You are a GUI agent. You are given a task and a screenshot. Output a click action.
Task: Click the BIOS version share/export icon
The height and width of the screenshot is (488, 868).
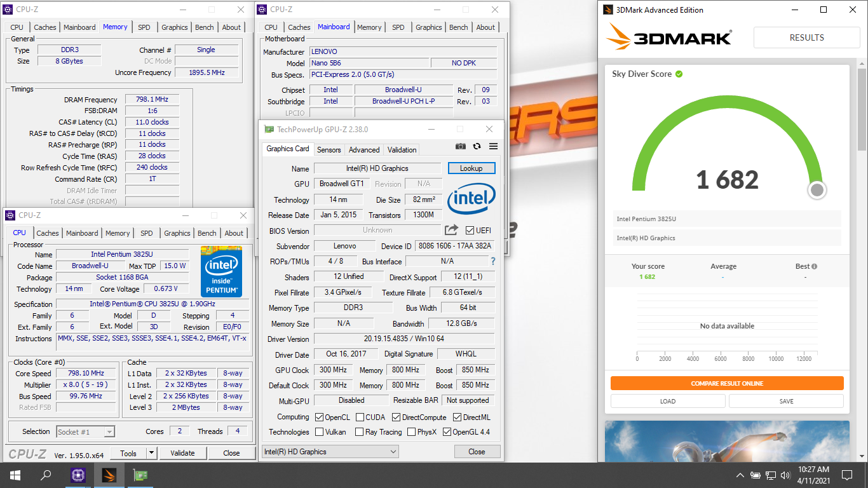pyautogui.click(x=451, y=230)
